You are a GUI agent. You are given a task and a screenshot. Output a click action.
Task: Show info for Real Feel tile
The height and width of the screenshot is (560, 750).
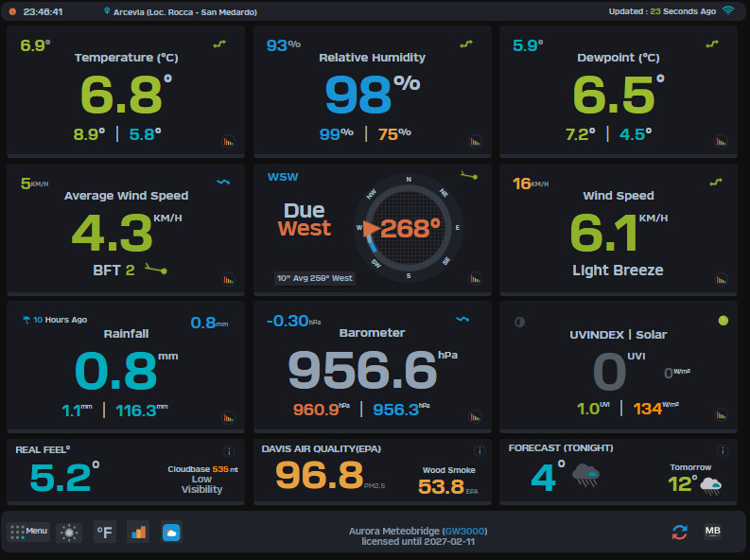pyautogui.click(x=228, y=451)
